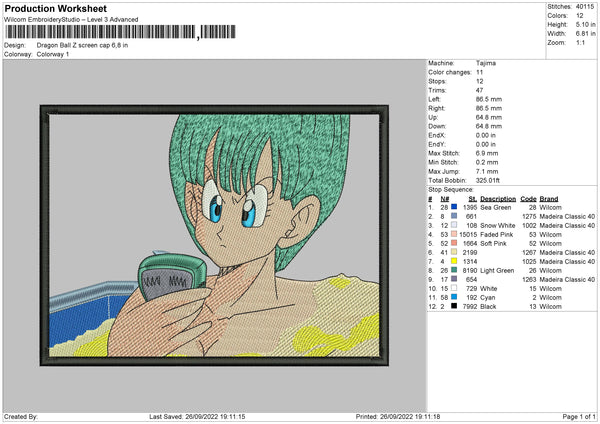
Task: Choose the White thread swatch in row 10
Action: (x=454, y=288)
